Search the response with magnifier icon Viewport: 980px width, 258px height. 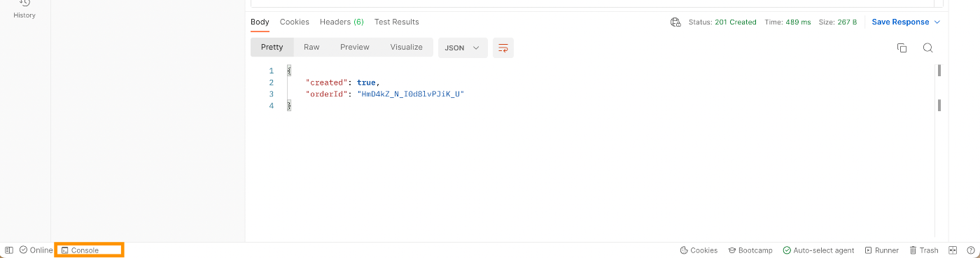(927, 48)
